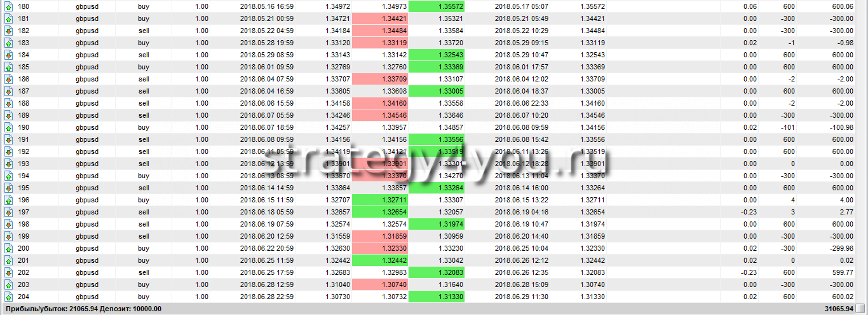This screenshot has height=315, width=868.
Task: Click the buy order icon for trade 201
Action: tap(8, 260)
